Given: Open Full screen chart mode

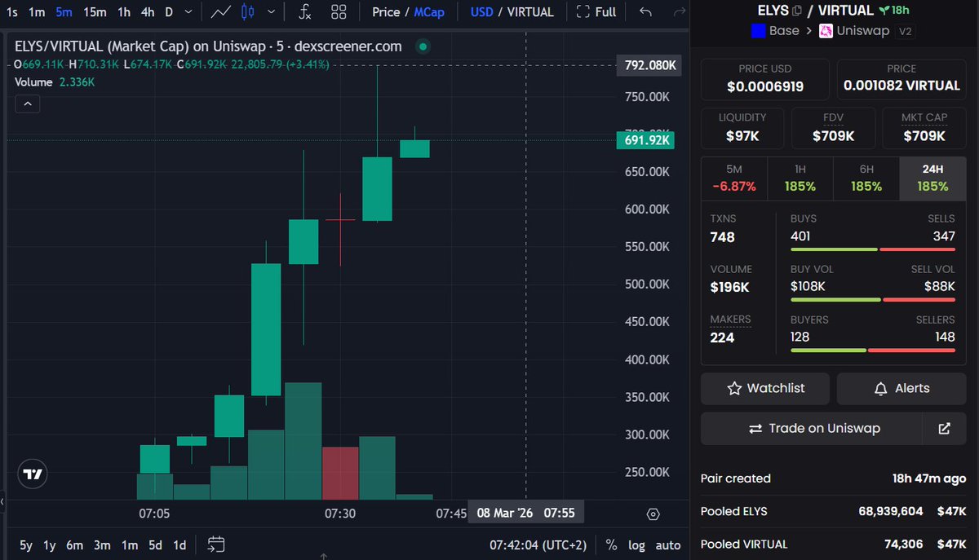Looking at the screenshot, I should coord(596,12).
